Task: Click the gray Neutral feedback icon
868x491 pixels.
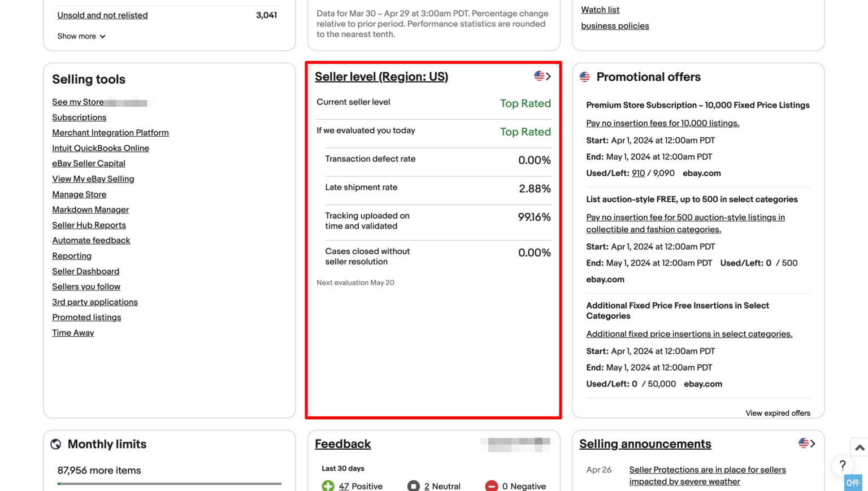Action: tap(413, 485)
